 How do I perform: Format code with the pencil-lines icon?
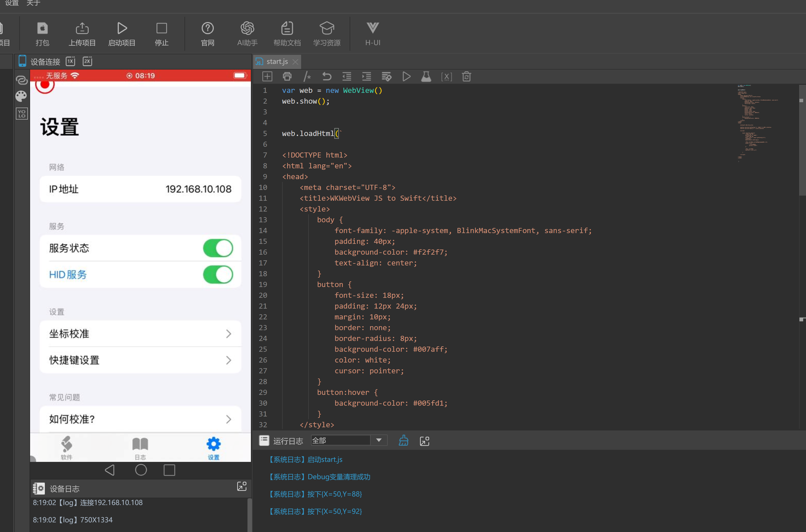387,76
